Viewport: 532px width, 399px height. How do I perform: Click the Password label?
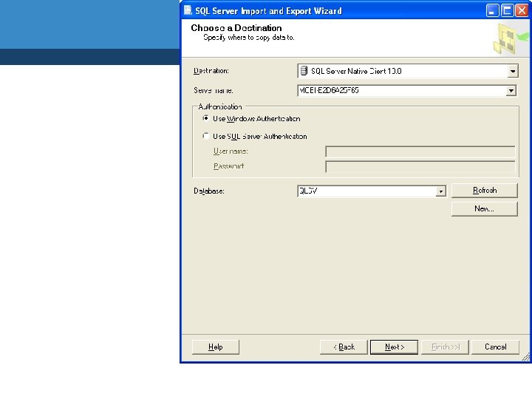click(228, 166)
